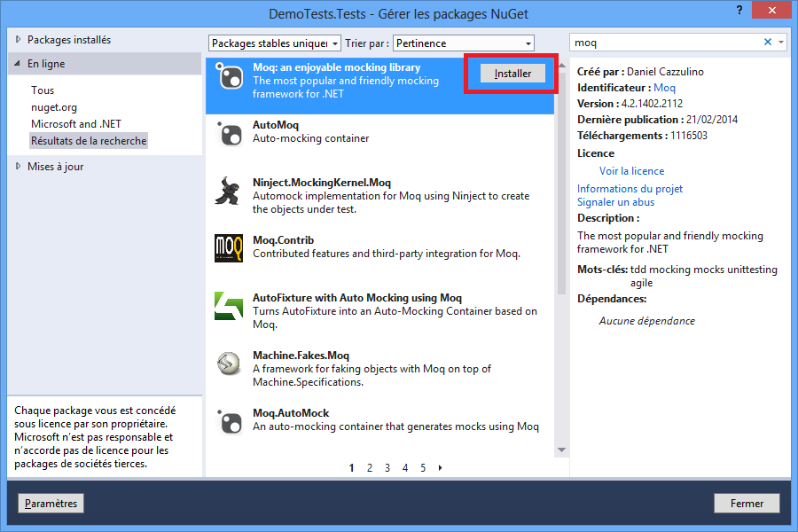Viewport: 798px width, 532px height.
Task: Open the search box history dropdown arrow
Action: coord(781,43)
